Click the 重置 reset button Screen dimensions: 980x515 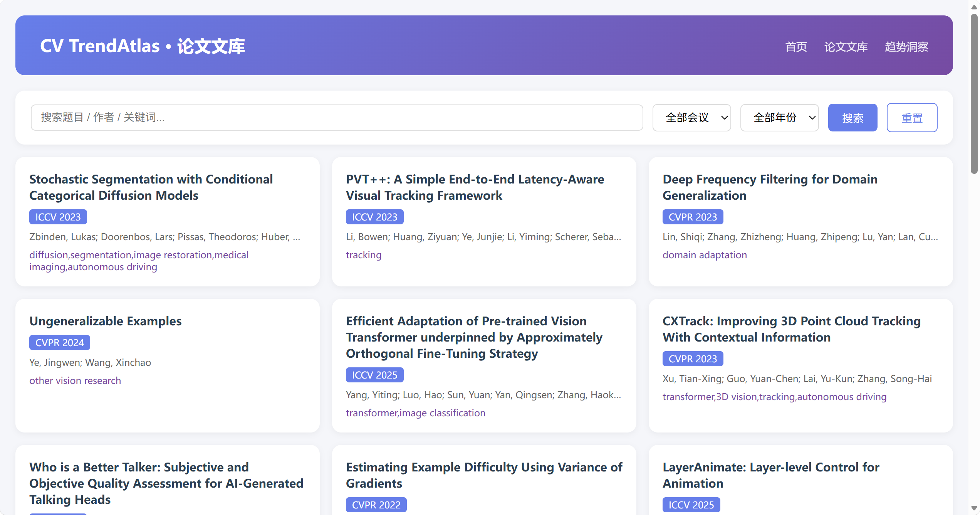pos(912,118)
